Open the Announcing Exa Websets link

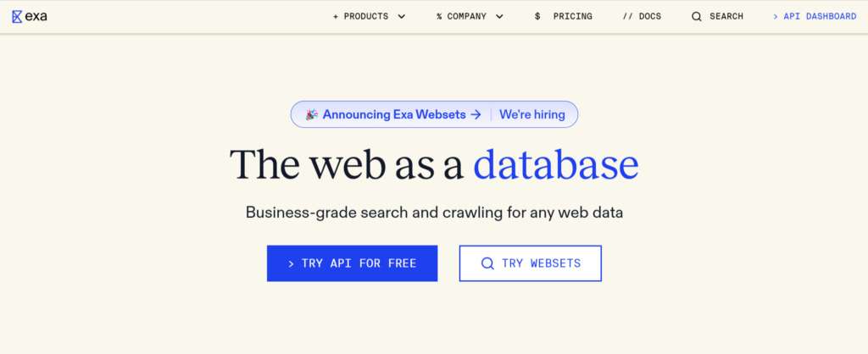coord(394,114)
